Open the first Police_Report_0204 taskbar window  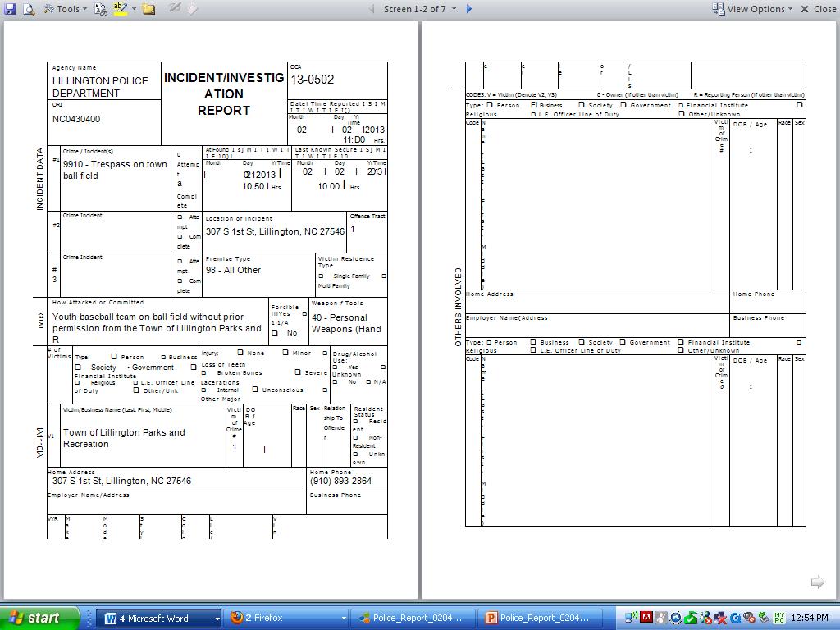413,619
